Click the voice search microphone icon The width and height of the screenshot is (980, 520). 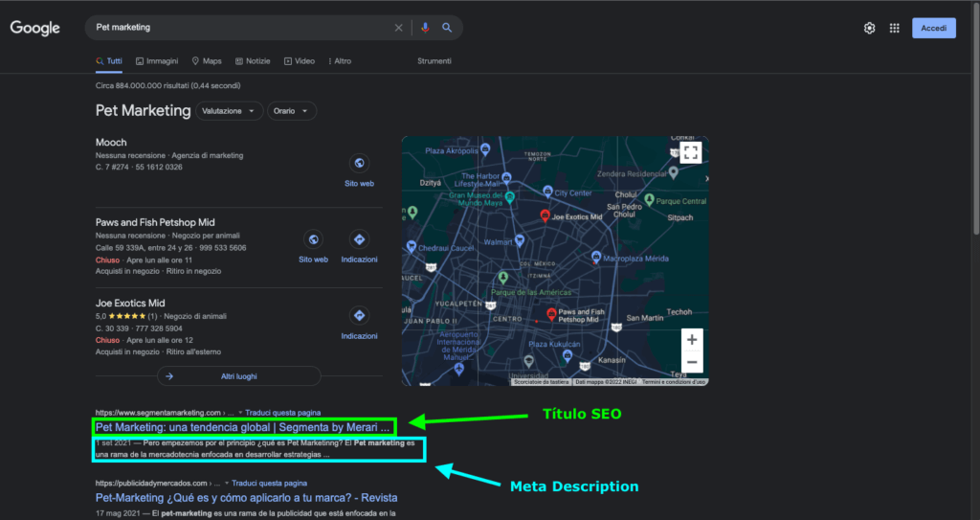point(426,28)
